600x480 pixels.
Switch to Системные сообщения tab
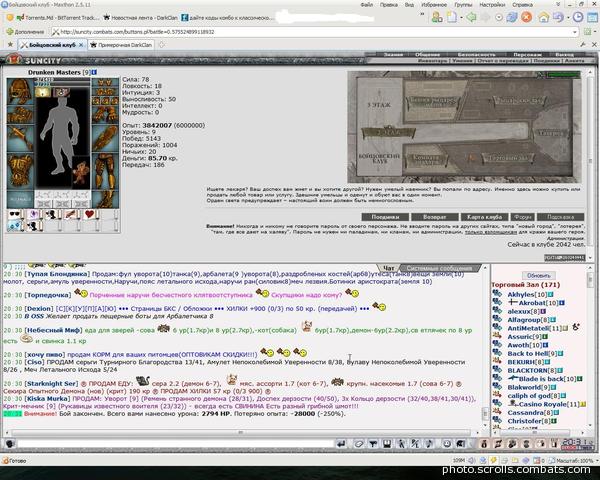pyautogui.click(x=439, y=268)
